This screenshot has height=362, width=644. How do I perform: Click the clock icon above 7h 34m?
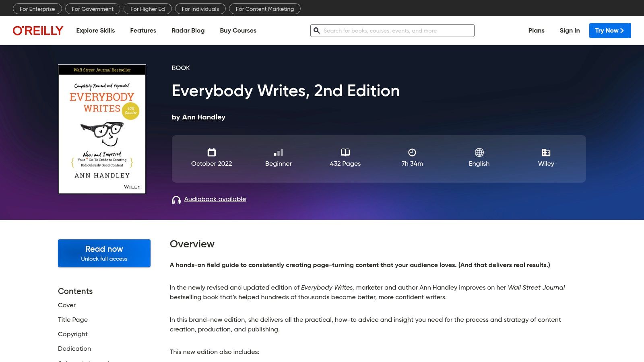pos(412,152)
